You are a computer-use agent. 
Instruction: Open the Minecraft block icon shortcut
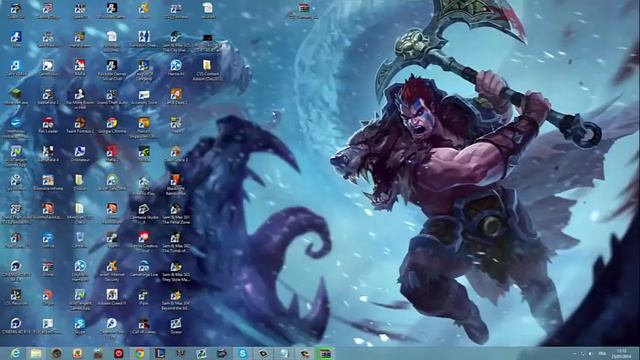tap(16, 96)
